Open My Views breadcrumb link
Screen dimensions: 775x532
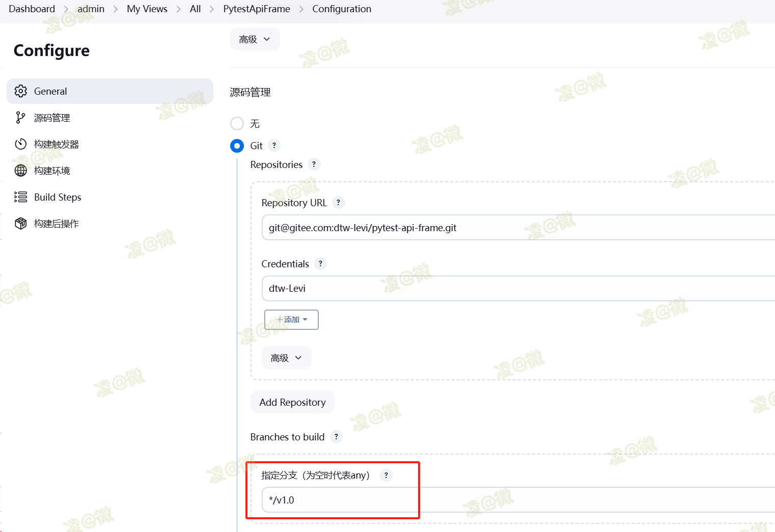(x=147, y=9)
